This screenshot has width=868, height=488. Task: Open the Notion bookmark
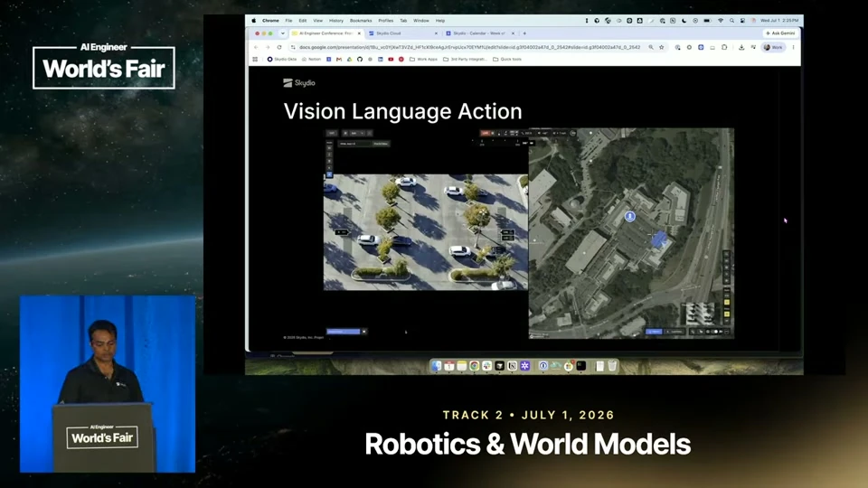(311, 60)
